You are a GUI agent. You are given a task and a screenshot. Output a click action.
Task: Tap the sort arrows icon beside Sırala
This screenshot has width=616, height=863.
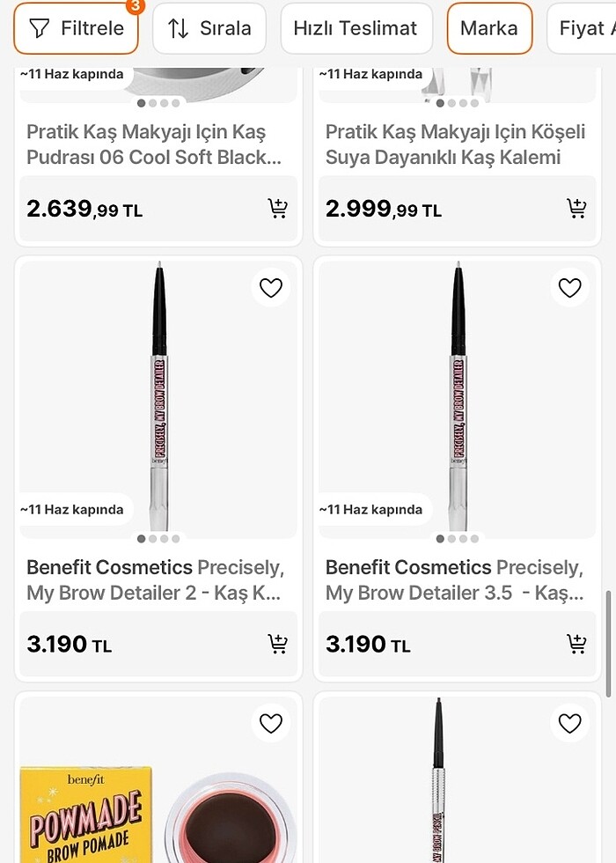point(179,28)
